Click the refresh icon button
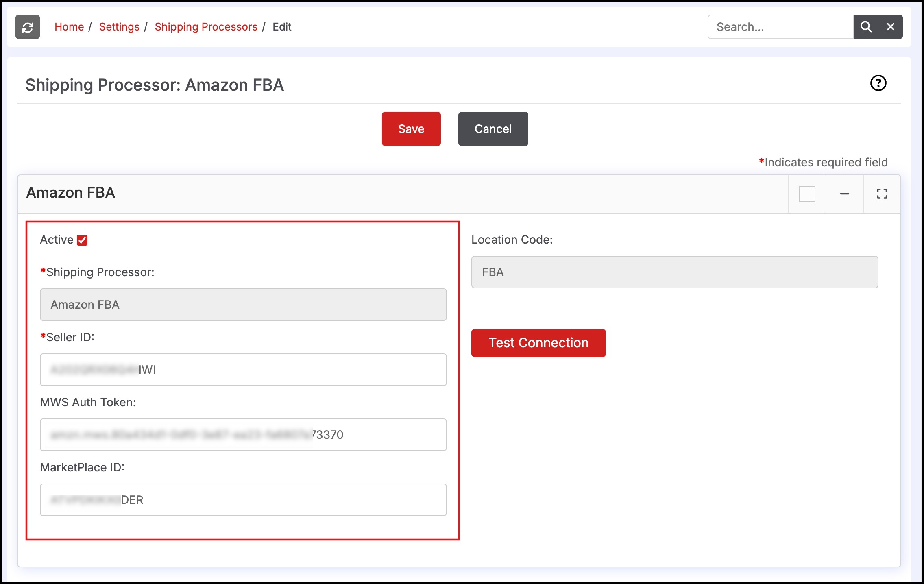Viewport: 924px width, 584px height. (28, 27)
